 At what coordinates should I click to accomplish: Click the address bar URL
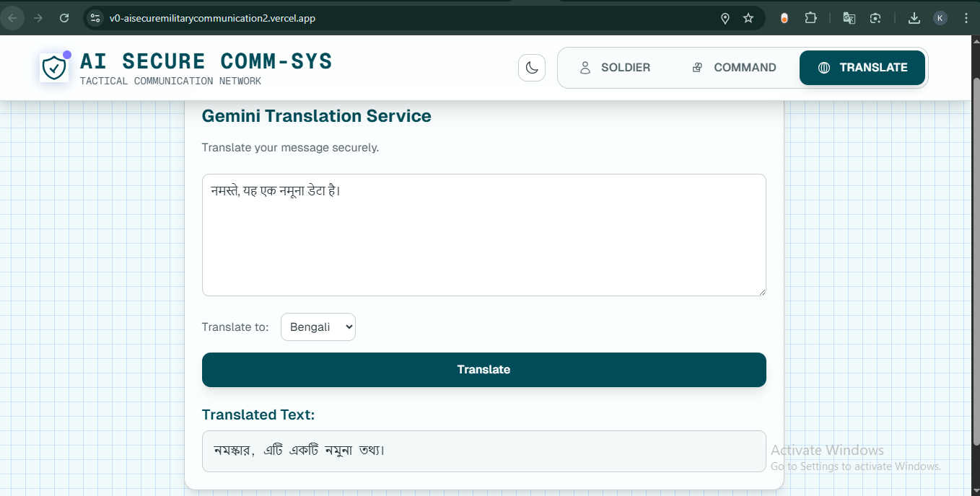(212, 18)
